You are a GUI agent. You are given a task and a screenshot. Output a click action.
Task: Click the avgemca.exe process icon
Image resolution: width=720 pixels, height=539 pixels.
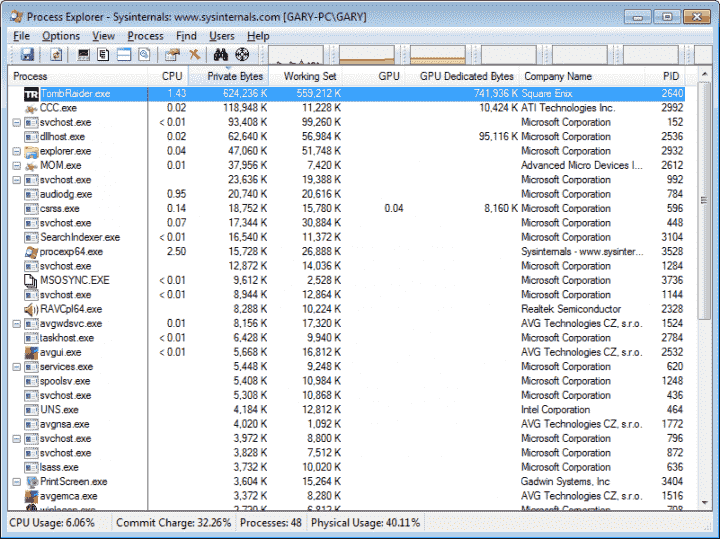tap(31, 496)
